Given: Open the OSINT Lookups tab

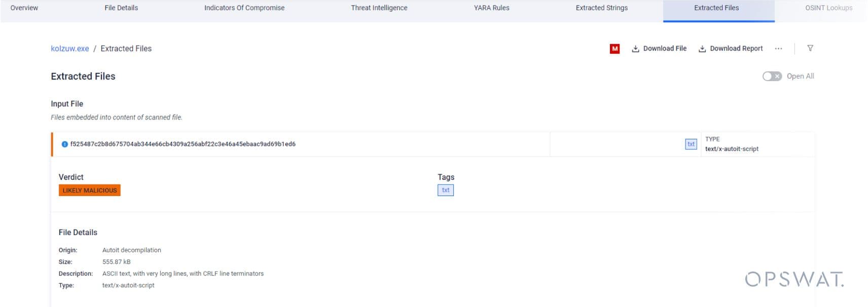Looking at the screenshot, I should tap(828, 8).
